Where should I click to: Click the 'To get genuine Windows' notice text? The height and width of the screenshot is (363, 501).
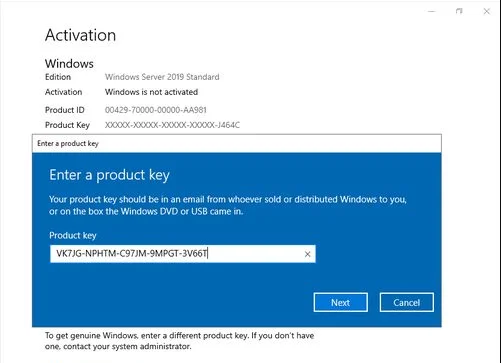179,341
